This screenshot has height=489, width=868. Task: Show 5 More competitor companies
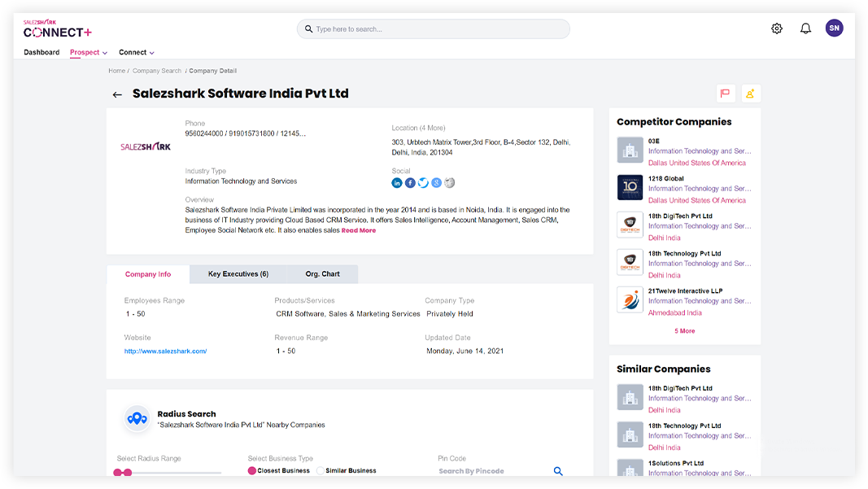pyautogui.click(x=685, y=331)
